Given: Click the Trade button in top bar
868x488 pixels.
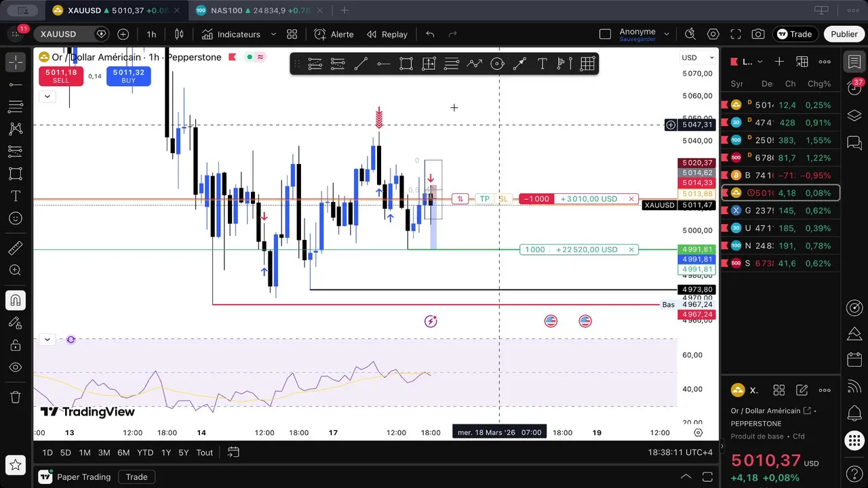Looking at the screenshot, I should (795, 34).
